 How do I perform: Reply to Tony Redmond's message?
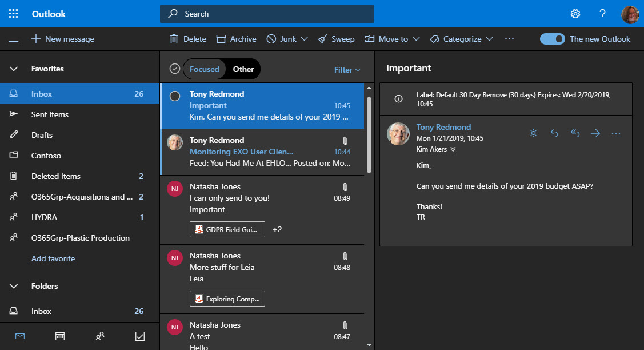554,133
